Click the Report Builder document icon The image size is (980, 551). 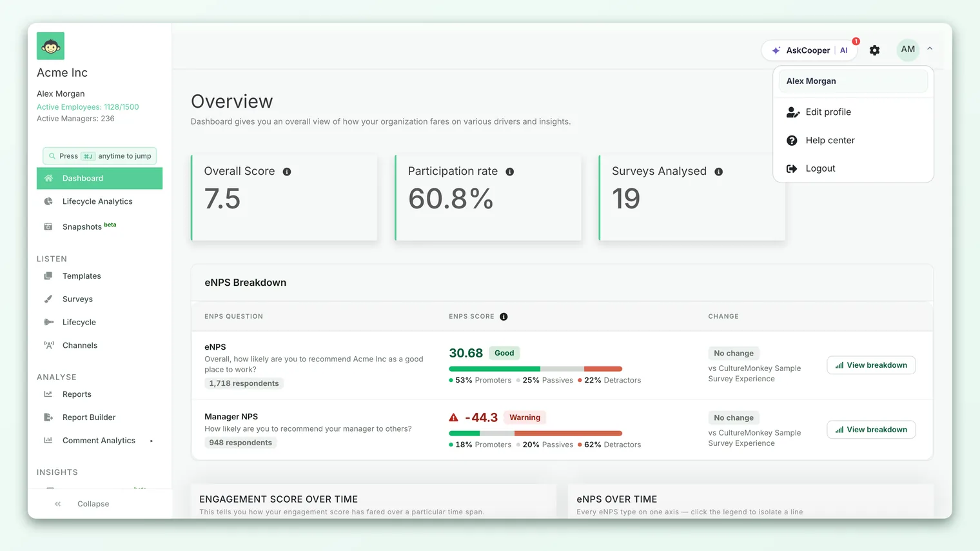(x=48, y=417)
